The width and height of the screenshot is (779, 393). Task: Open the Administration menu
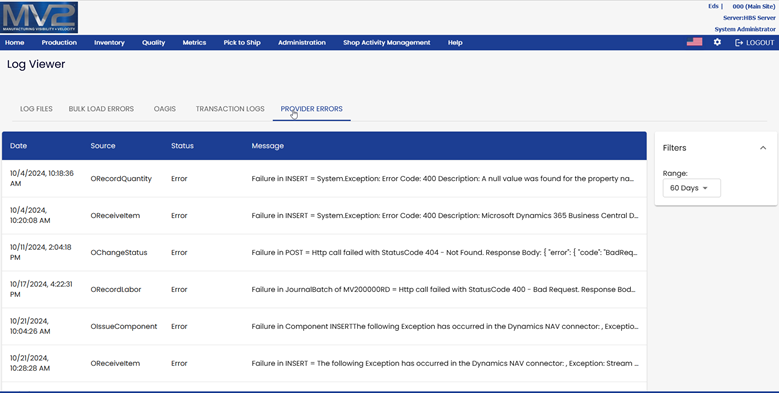[302, 43]
